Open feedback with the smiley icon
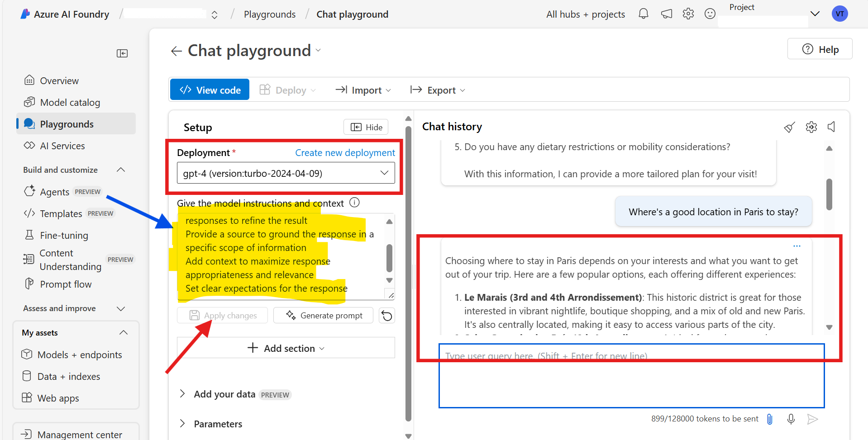 710,14
